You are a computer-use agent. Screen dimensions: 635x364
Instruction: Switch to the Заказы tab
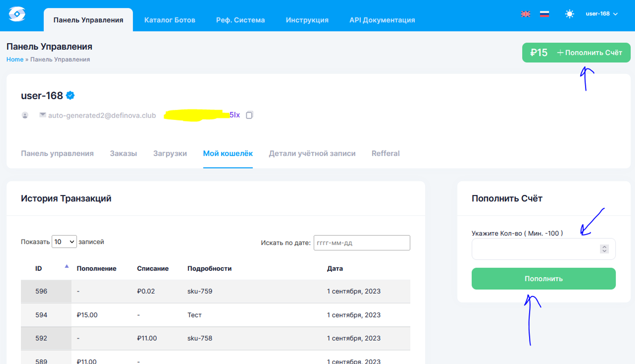(x=123, y=153)
